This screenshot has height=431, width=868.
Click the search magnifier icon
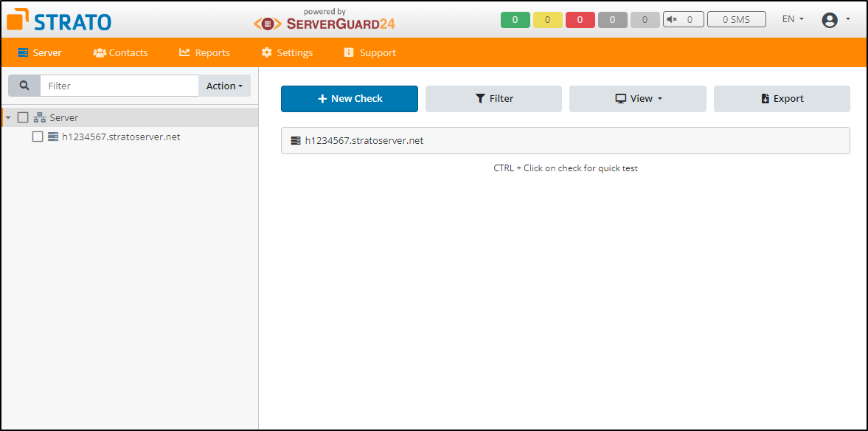point(24,86)
